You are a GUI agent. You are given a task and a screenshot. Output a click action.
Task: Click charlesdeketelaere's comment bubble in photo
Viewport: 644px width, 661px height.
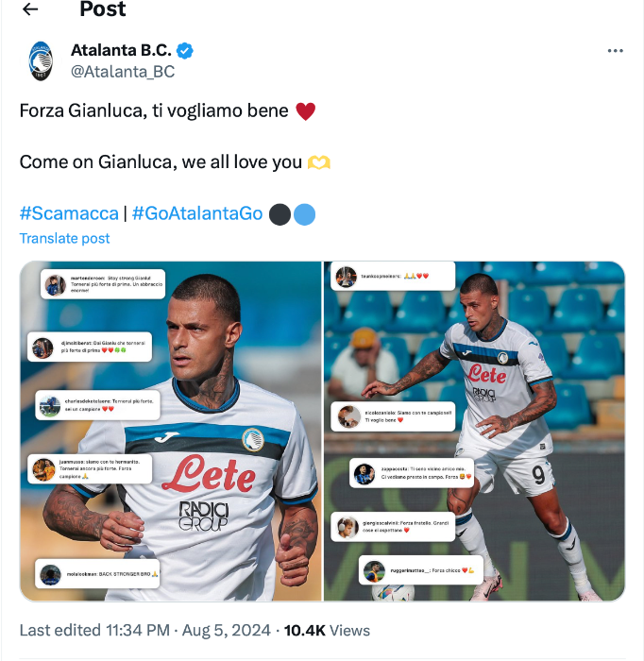coord(93,405)
